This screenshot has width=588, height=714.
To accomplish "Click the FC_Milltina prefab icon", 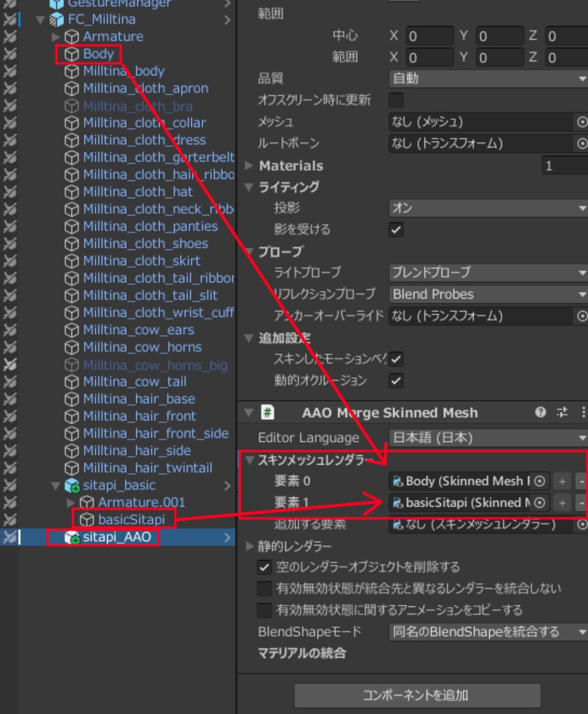I will click(x=56, y=20).
